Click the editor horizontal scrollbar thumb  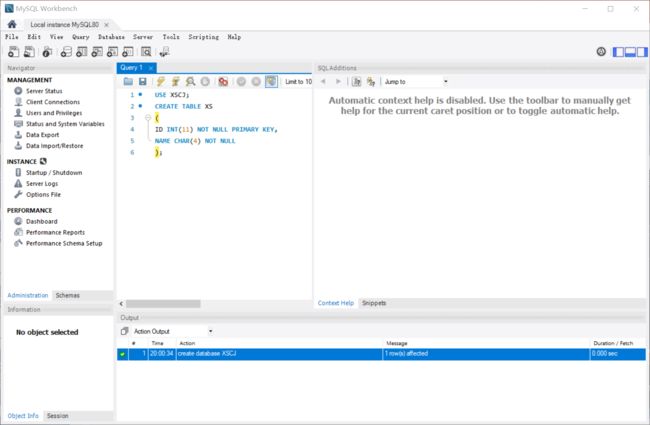pyautogui.click(x=163, y=304)
